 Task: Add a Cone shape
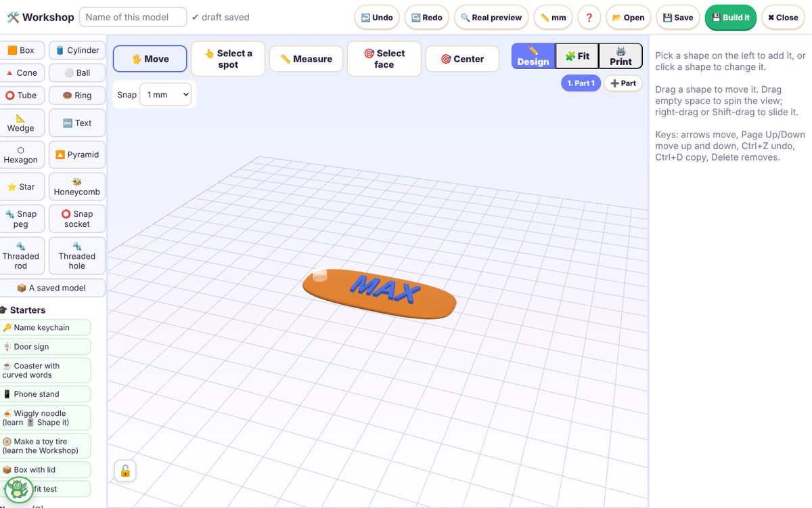[x=22, y=72]
